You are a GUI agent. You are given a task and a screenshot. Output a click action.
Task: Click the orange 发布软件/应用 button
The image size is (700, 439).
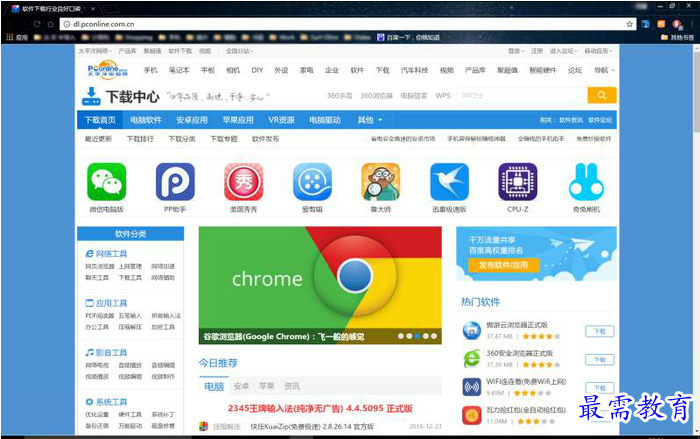[x=504, y=265]
